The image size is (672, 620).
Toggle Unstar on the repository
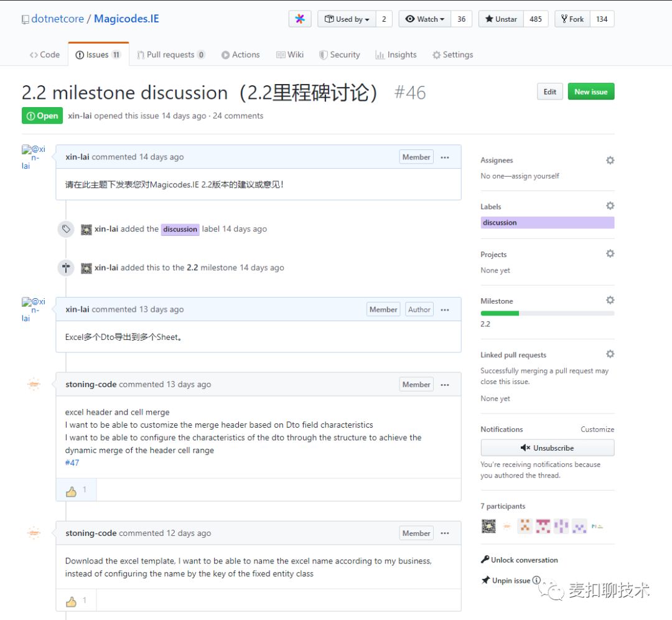(501, 19)
